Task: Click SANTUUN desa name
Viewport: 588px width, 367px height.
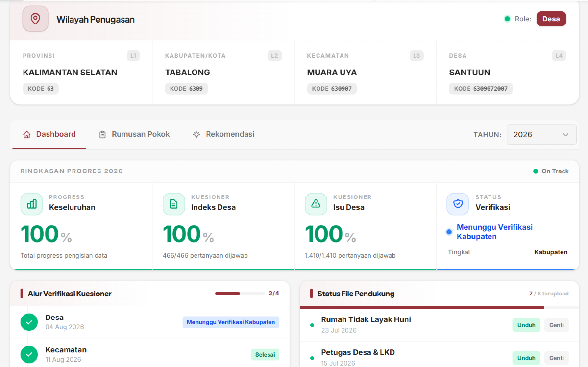Action: [x=469, y=73]
